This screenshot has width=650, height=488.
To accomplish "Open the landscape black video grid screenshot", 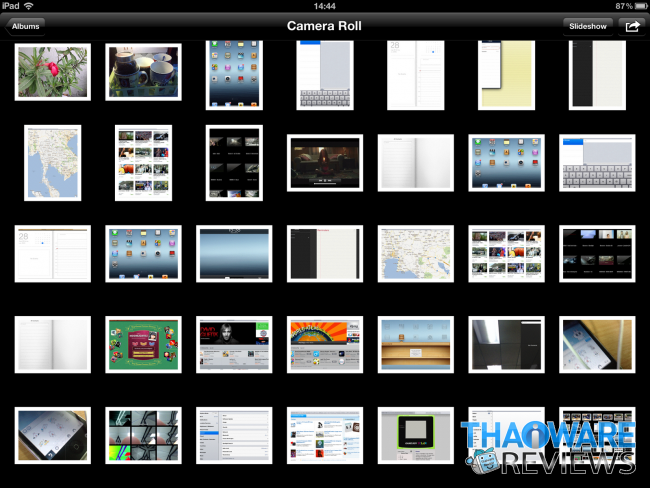I will 597,254.
